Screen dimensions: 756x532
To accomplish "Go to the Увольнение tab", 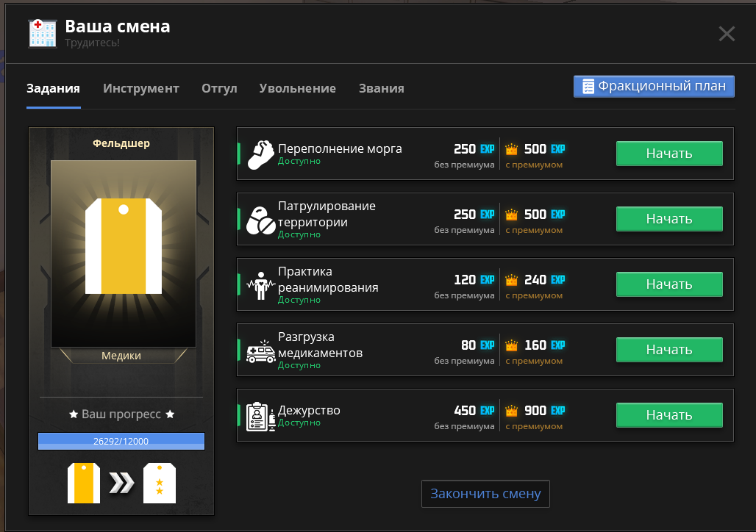I will (298, 89).
